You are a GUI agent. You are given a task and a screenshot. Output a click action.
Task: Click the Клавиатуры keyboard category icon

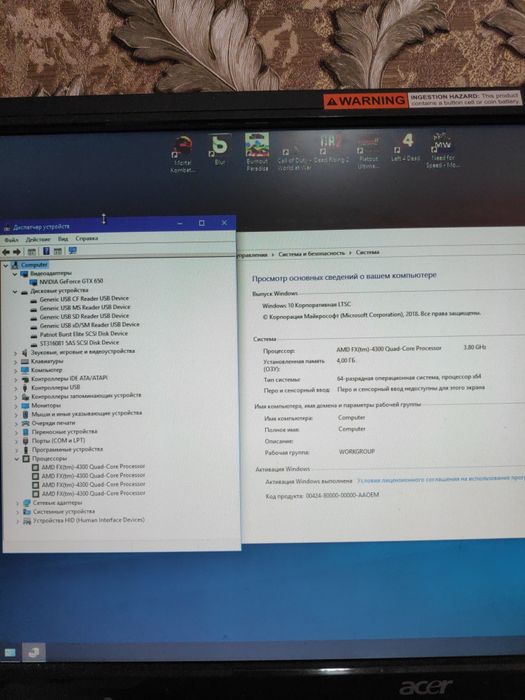click(x=25, y=361)
